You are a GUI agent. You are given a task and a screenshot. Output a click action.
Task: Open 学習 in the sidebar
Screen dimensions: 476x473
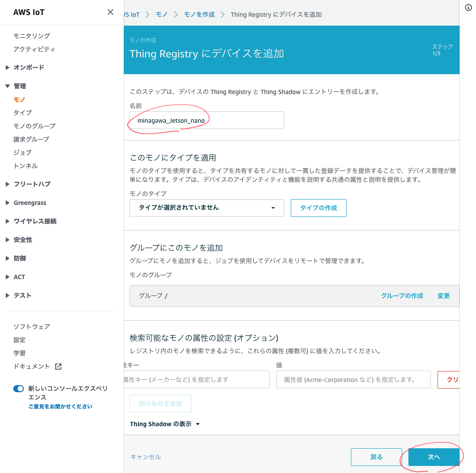[x=19, y=353]
